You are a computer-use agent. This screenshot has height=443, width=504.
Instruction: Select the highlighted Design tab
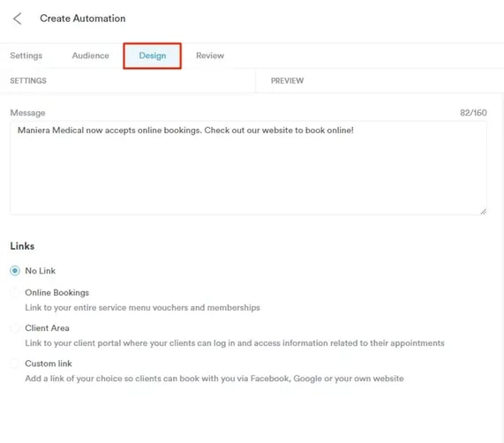[153, 56]
